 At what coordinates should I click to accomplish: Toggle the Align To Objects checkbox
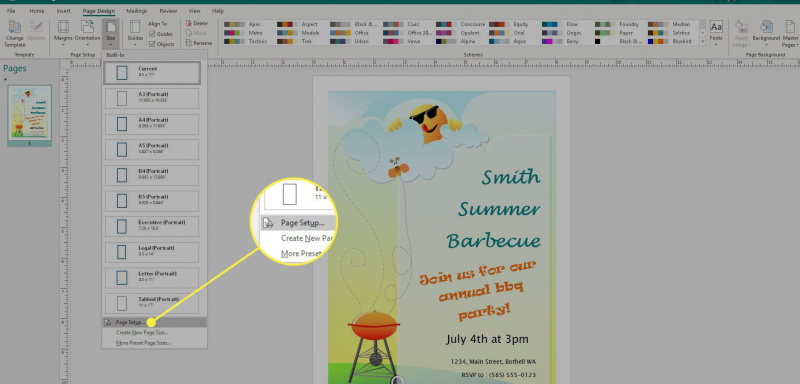(x=153, y=44)
